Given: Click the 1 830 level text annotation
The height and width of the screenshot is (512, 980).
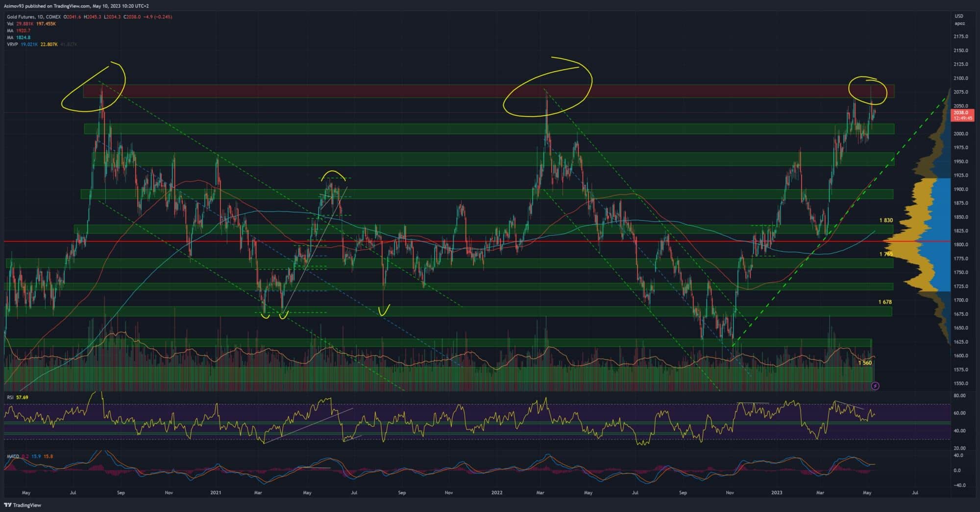Looking at the screenshot, I should (x=886, y=220).
